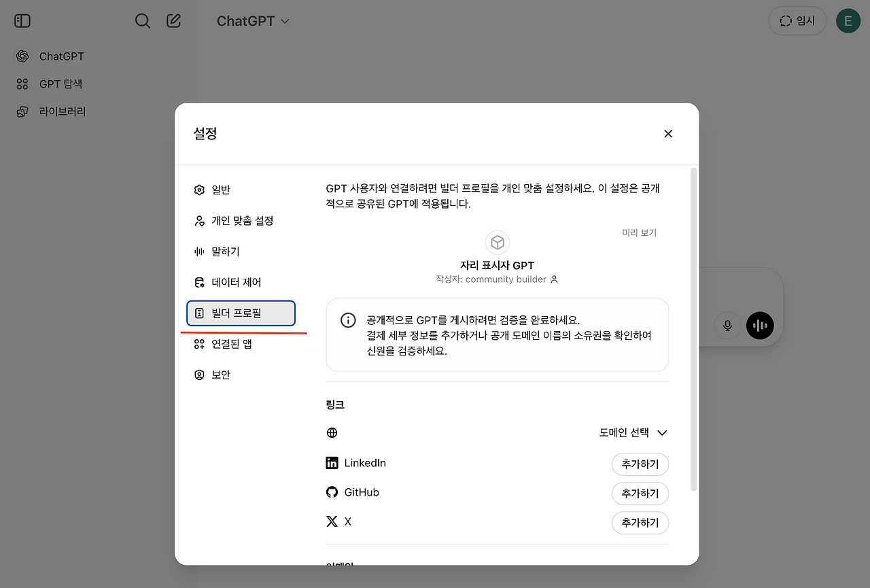This screenshot has width=870, height=588.
Task: Start voice mode with the waveform icon
Action: click(760, 326)
